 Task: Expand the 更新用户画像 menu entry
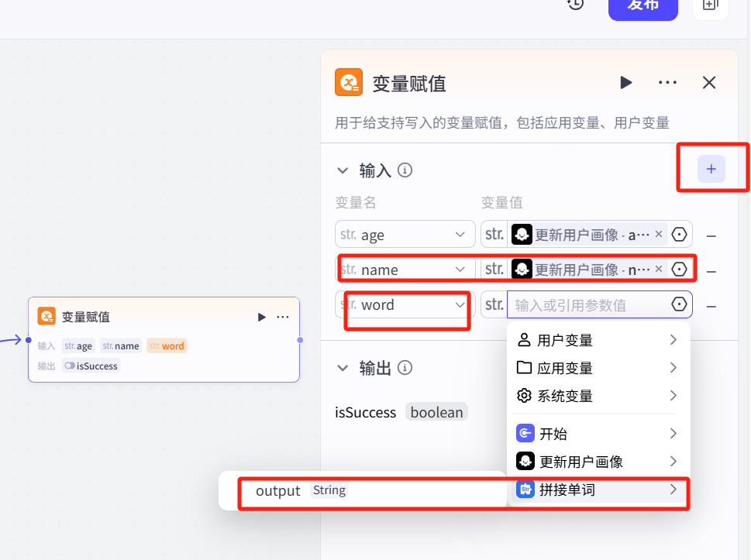pos(598,462)
